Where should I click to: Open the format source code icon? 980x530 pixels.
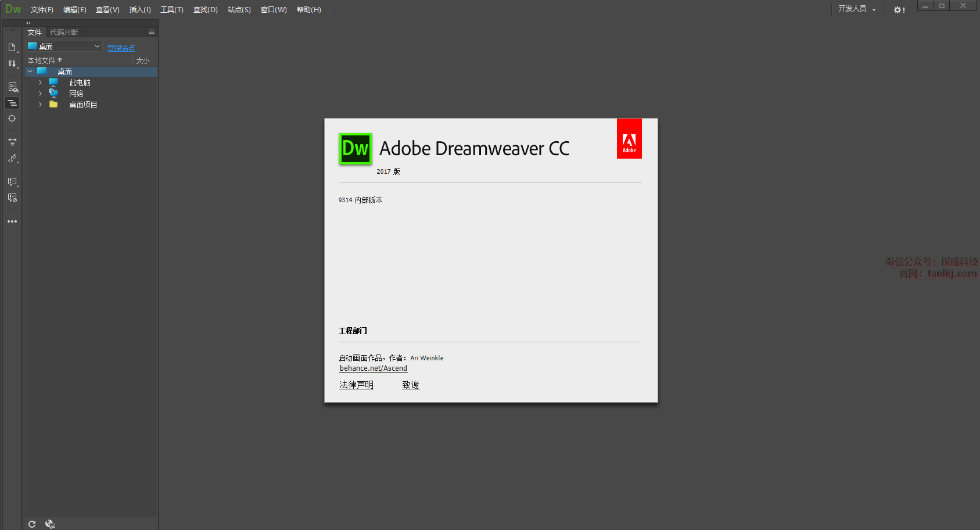12,158
